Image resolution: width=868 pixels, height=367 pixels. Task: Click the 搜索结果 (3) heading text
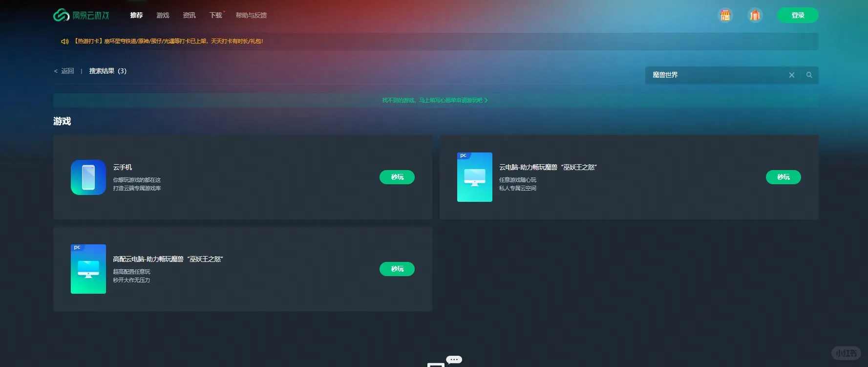click(x=107, y=71)
